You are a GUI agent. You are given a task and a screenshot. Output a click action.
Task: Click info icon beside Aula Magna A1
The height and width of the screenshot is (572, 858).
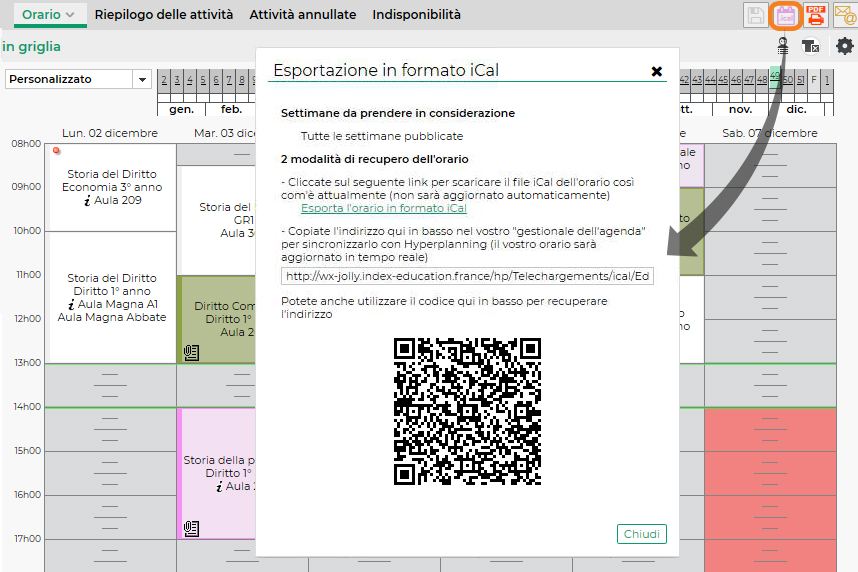[71, 304]
